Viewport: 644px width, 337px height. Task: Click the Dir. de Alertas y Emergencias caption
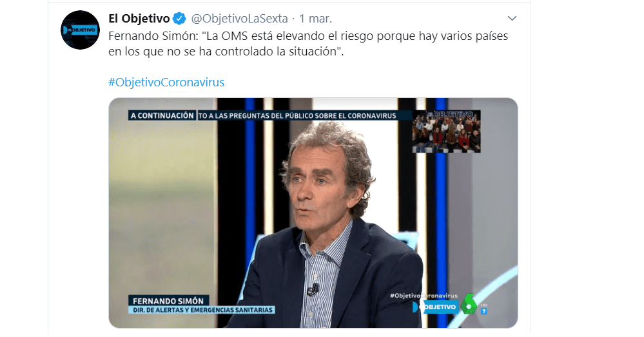[202, 310]
